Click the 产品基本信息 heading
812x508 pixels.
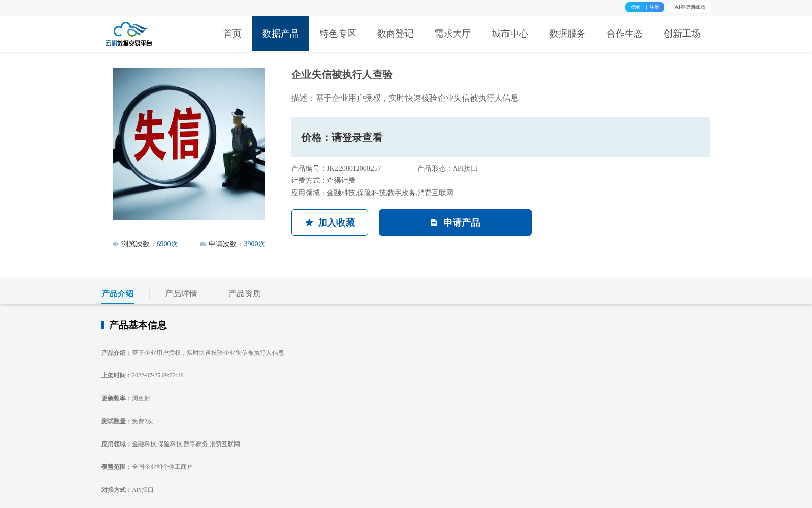coord(138,325)
